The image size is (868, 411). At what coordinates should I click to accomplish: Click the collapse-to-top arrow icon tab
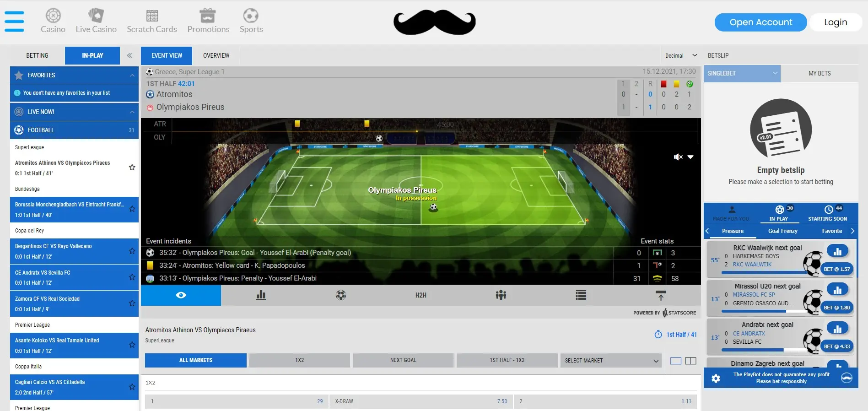[661, 295]
